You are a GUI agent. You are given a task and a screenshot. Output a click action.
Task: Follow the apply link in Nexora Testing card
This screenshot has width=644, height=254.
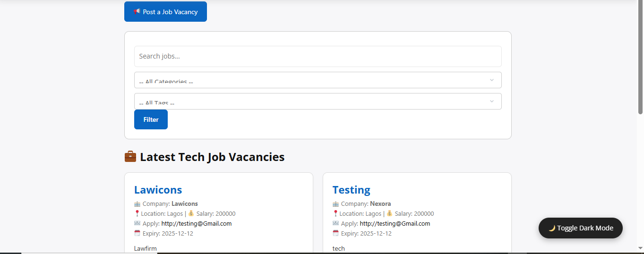click(395, 223)
